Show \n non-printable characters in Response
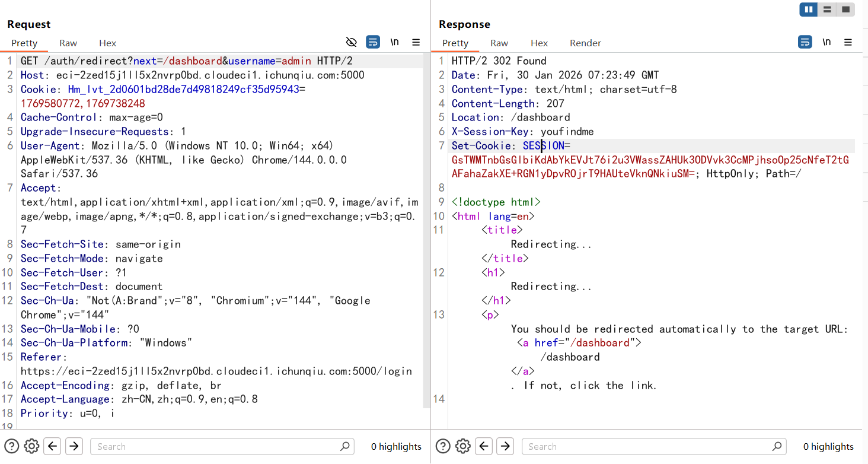This screenshot has height=464, width=868. click(826, 42)
